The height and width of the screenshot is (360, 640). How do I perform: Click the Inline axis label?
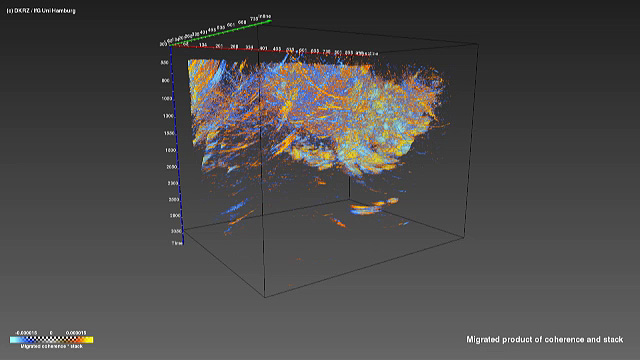coord(264,17)
